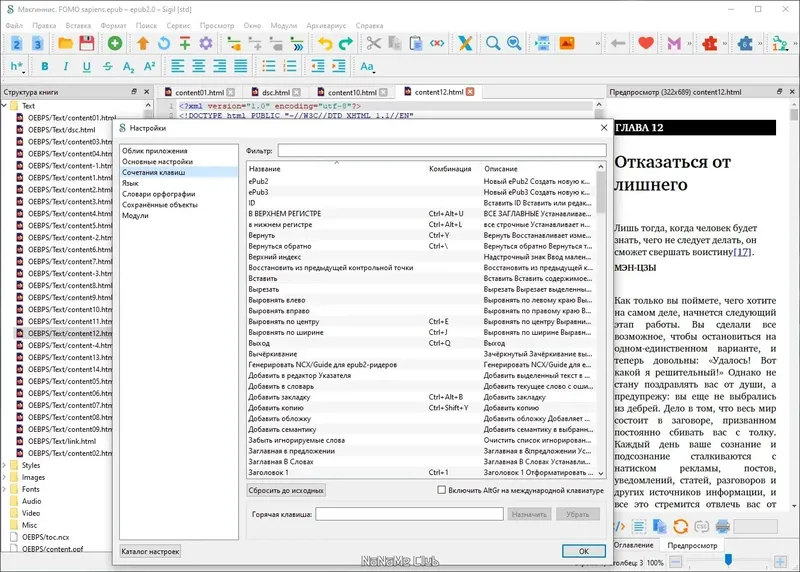Switch to the Оглавление tab
The width and height of the screenshot is (800, 572).
(633, 545)
